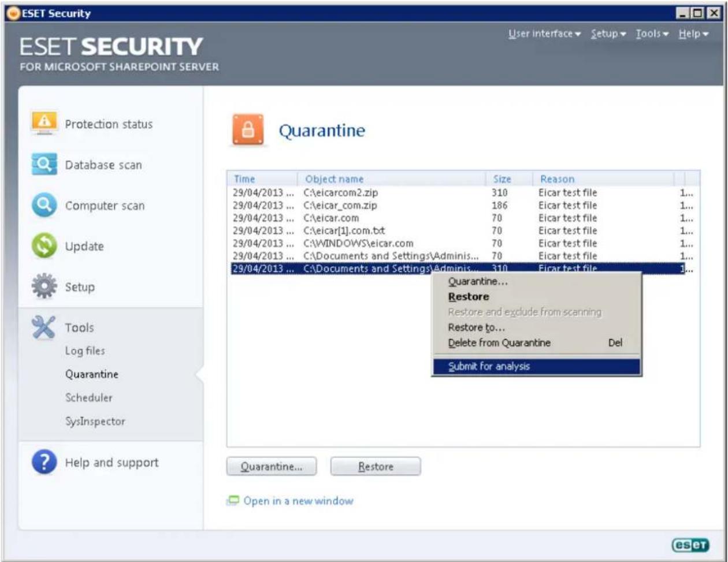Open Scheduler under Tools
The height and width of the screenshot is (562, 728).
pyautogui.click(x=89, y=398)
